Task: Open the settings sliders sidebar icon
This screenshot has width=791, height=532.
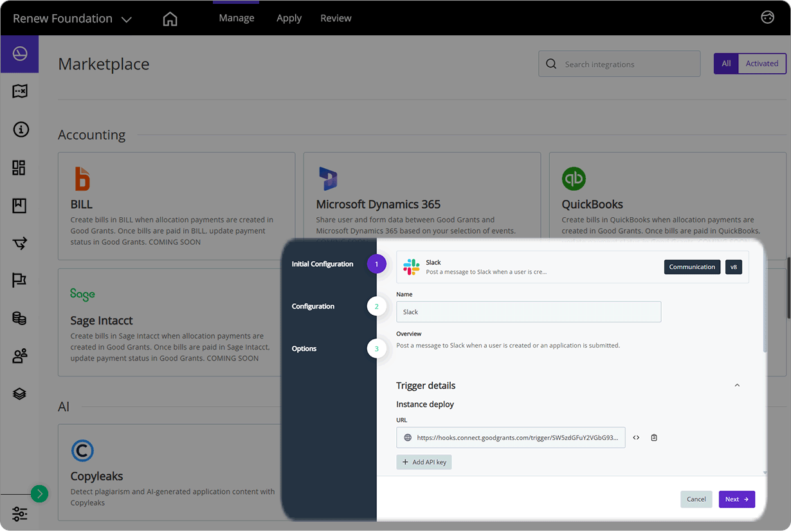Action: pos(20,514)
